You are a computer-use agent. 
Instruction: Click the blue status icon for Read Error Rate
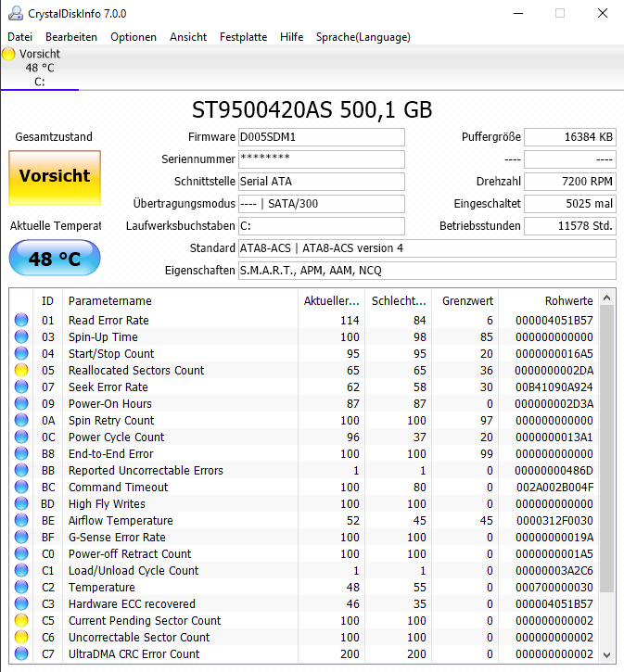(x=21, y=320)
